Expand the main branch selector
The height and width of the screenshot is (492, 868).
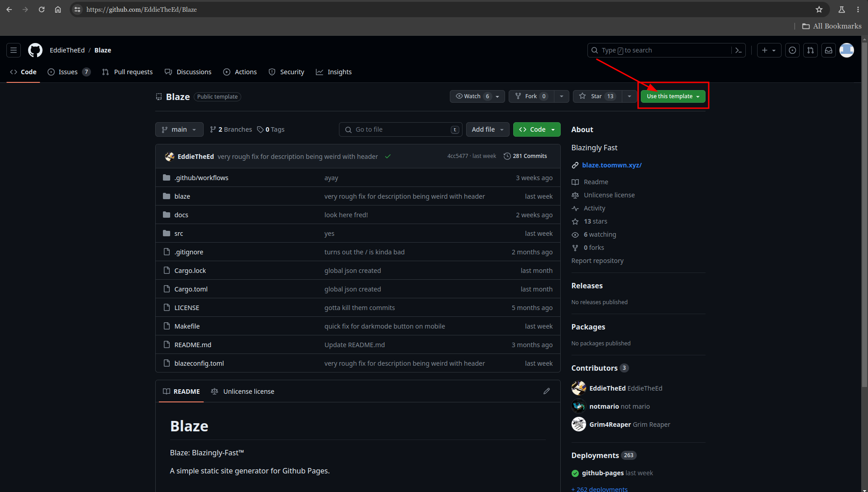pos(179,129)
